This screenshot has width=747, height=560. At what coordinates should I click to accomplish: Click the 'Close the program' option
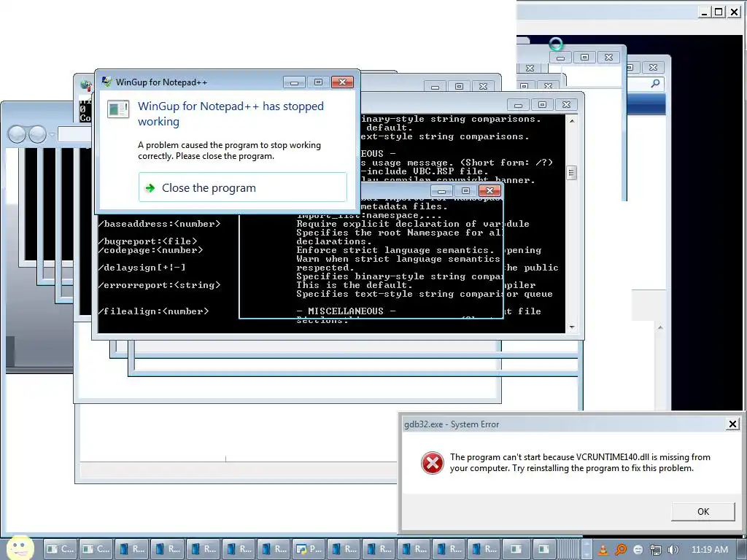[x=242, y=187]
